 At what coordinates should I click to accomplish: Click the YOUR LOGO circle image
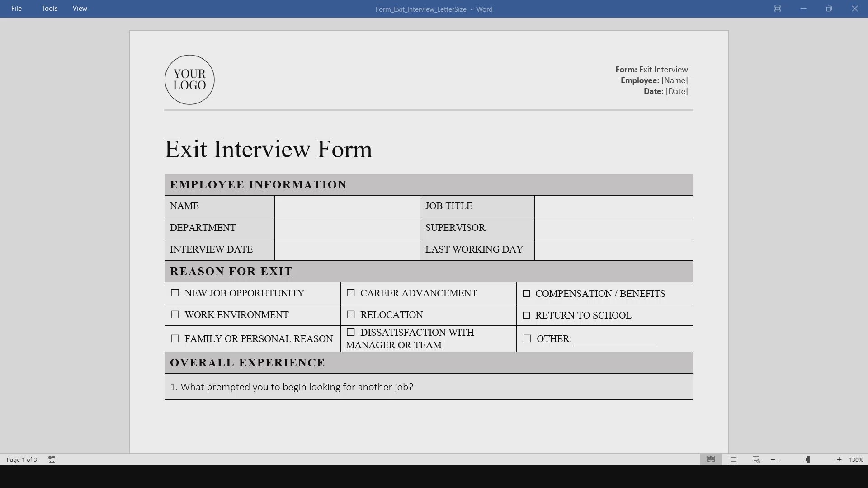(189, 80)
